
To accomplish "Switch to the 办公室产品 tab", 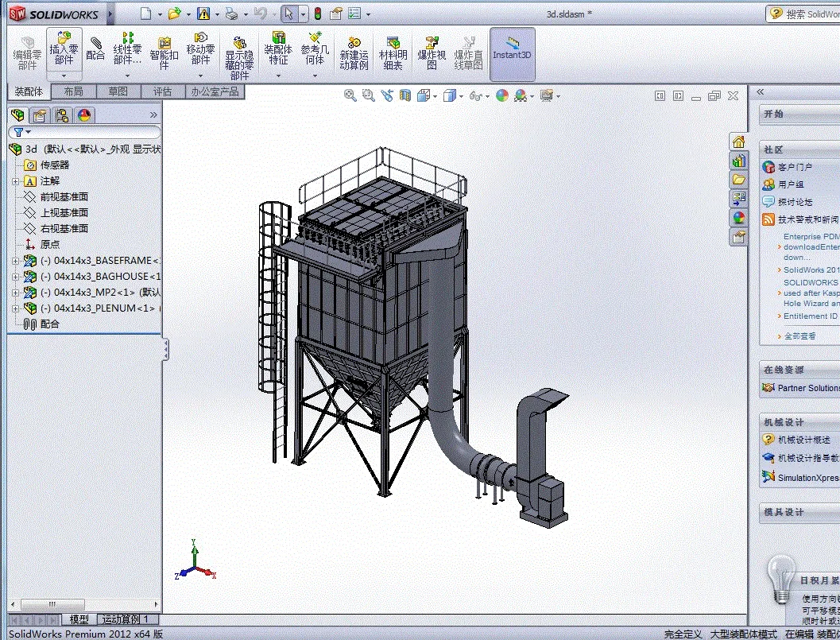I will (215, 91).
